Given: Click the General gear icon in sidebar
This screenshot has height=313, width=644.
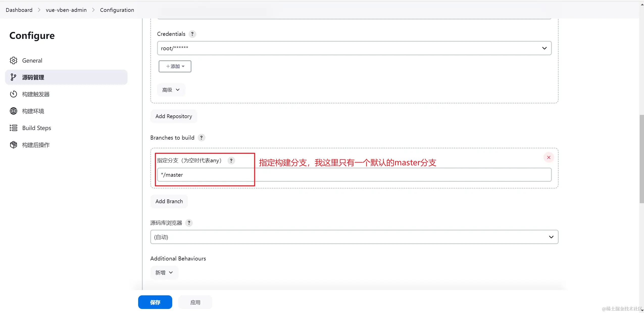Looking at the screenshot, I should [13, 61].
